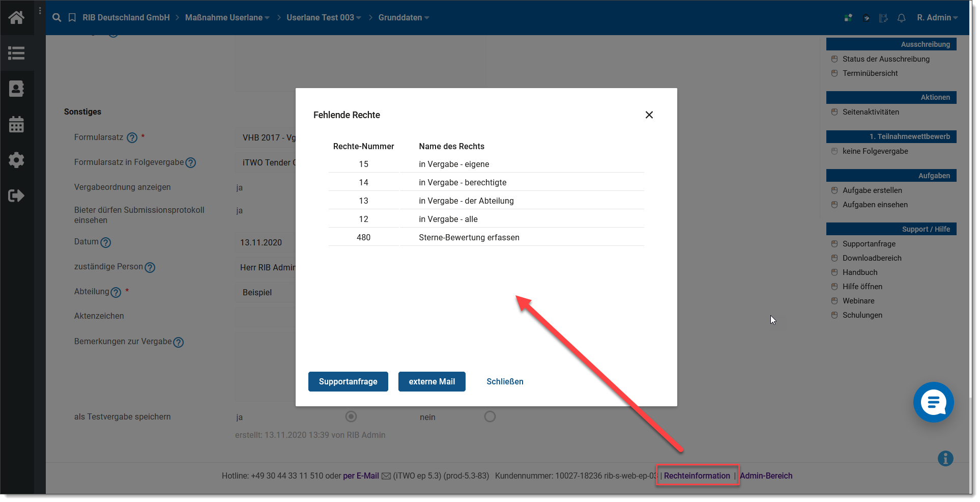The height and width of the screenshot is (502, 980).
Task: Open Supportanfrage entry in Support panel
Action: pos(869,244)
